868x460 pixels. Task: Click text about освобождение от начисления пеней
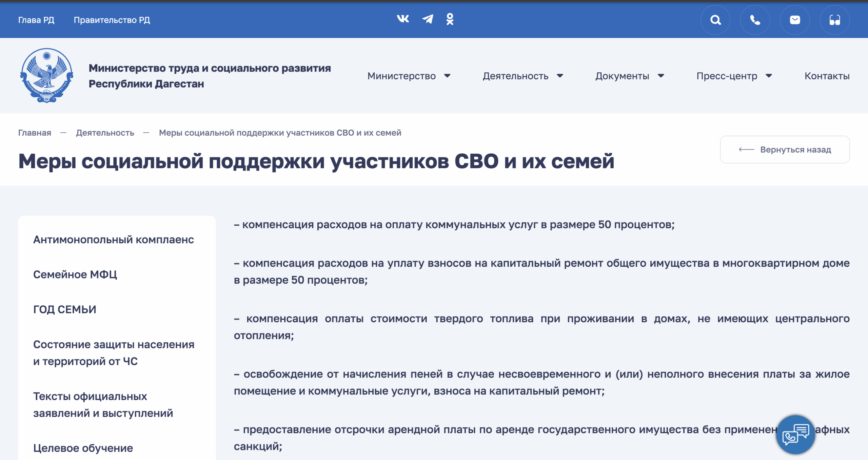click(542, 382)
